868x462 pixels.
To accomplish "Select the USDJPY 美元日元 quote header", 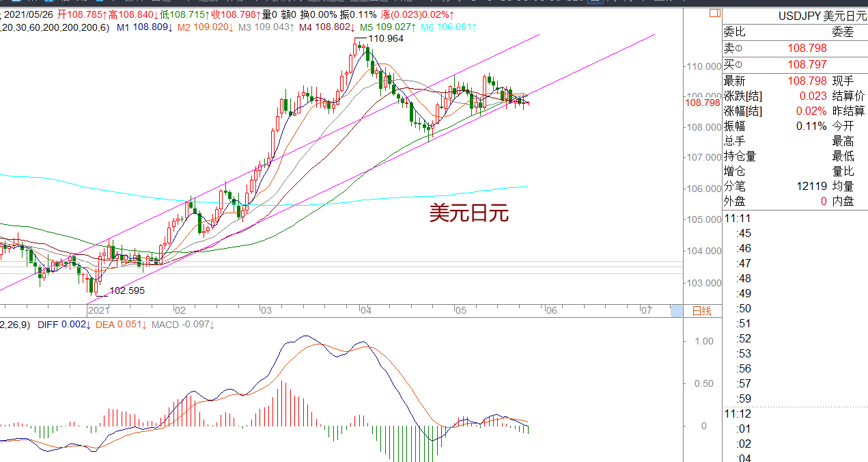I will click(822, 16).
